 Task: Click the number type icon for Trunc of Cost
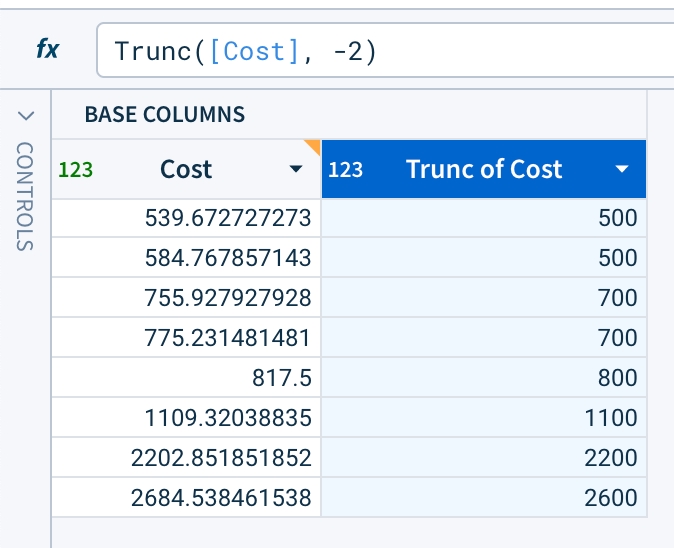(345, 170)
